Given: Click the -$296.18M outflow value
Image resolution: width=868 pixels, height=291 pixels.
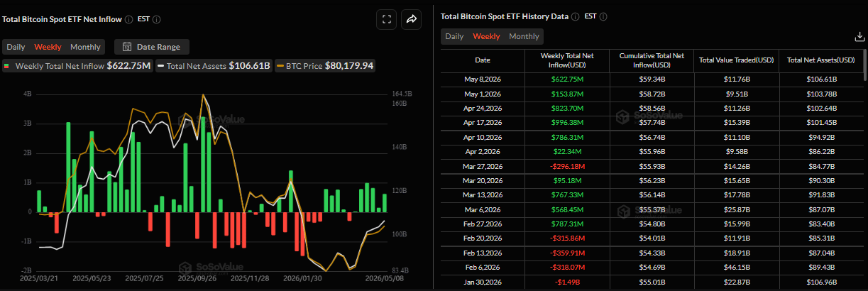Looking at the screenshot, I should pos(567,167).
